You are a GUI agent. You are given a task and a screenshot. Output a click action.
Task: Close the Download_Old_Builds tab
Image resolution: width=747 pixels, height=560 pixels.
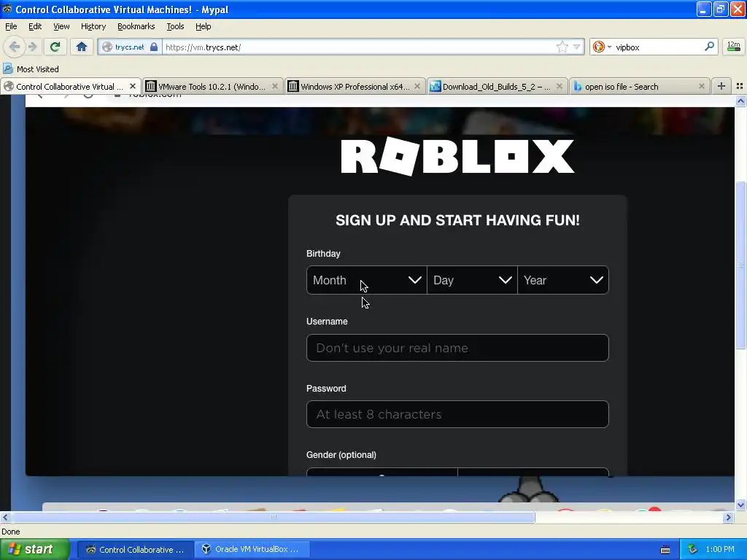click(560, 86)
